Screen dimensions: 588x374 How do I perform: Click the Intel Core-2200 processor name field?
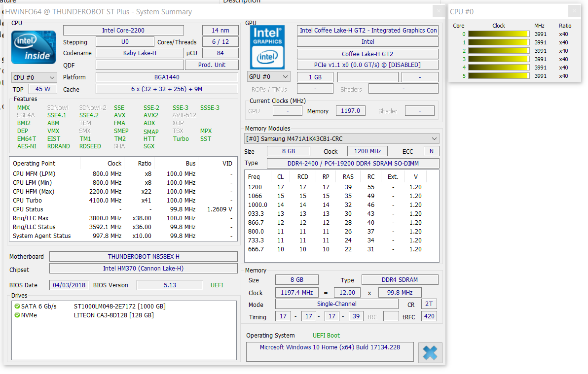tap(123, 31)
